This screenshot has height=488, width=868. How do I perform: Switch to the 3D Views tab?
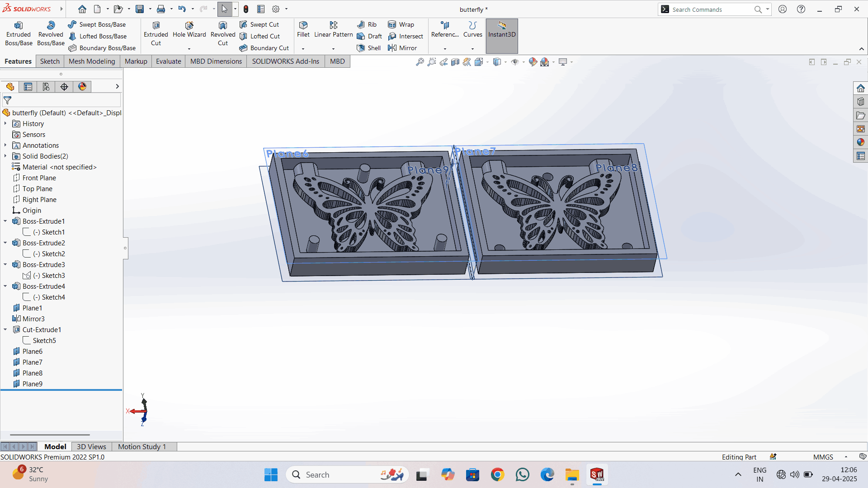pos(91,447)
